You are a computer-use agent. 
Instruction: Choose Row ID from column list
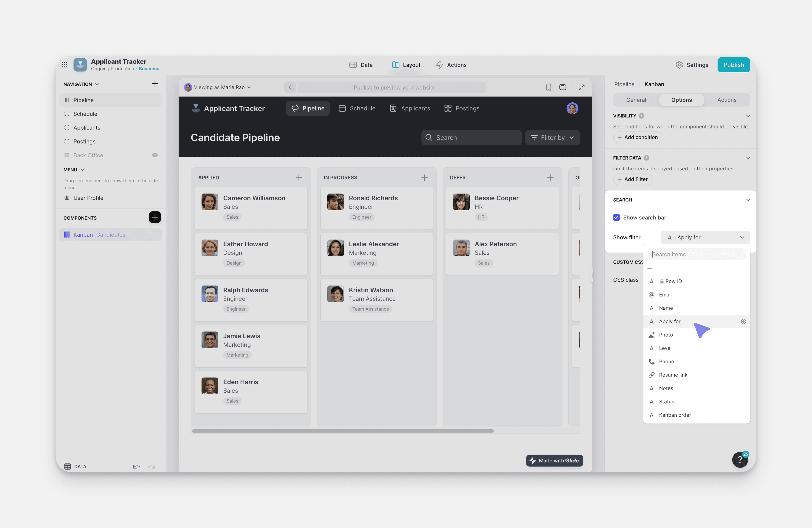point(696,281)
